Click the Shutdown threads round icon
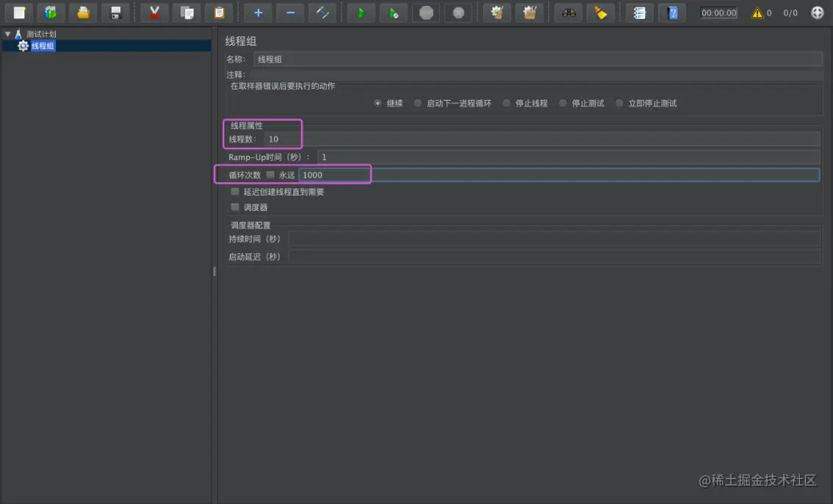Image resolution: width=833 pixels, height=504 pixels. [x=458, y=12]
